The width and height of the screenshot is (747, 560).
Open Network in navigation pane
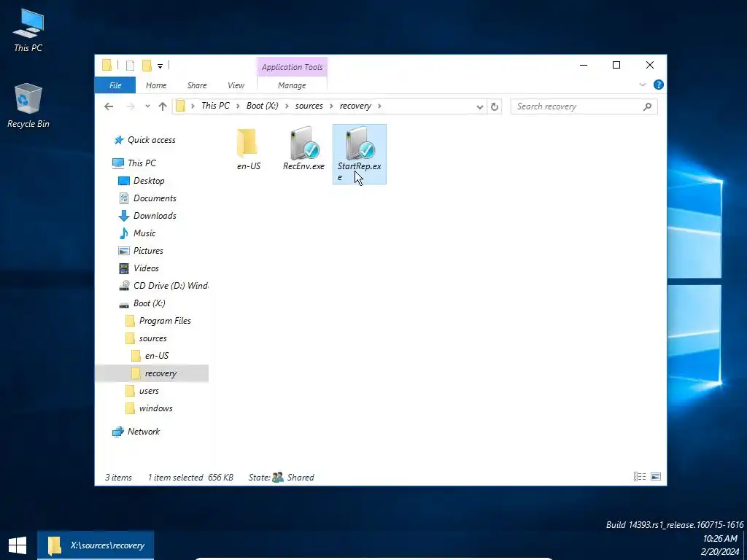tap(136, 432)
